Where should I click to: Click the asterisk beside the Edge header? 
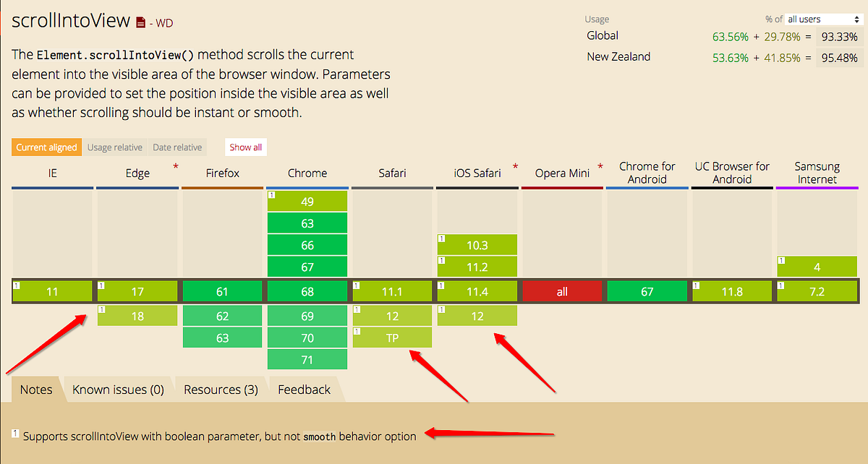pyautogui.click(x=175, y=166)
